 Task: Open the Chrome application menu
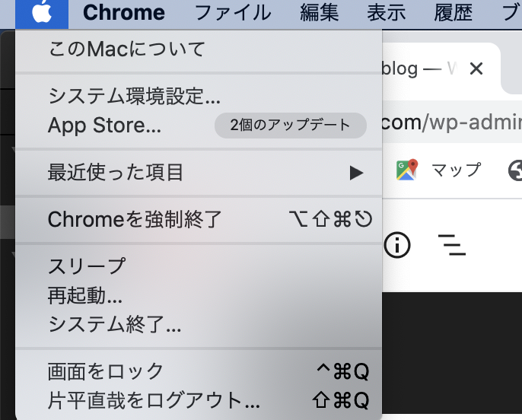click(124, 13)
